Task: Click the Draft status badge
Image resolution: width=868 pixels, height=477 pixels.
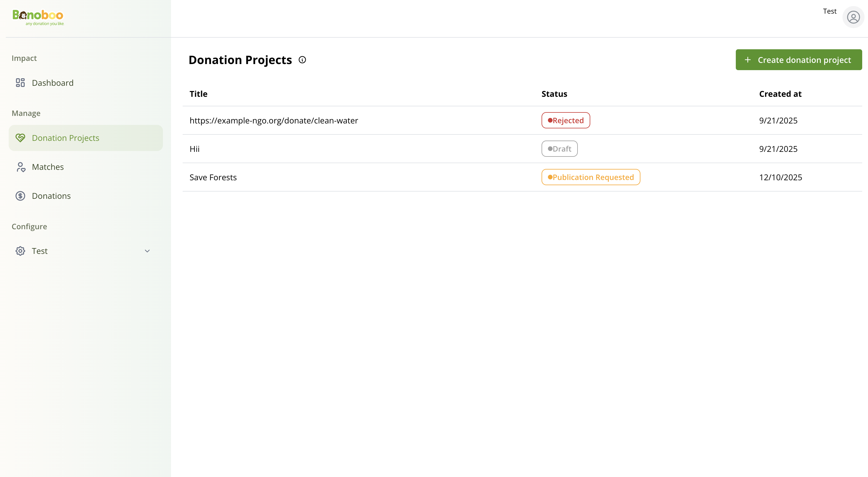Action: pyautogui.click(x=559, y=149)
